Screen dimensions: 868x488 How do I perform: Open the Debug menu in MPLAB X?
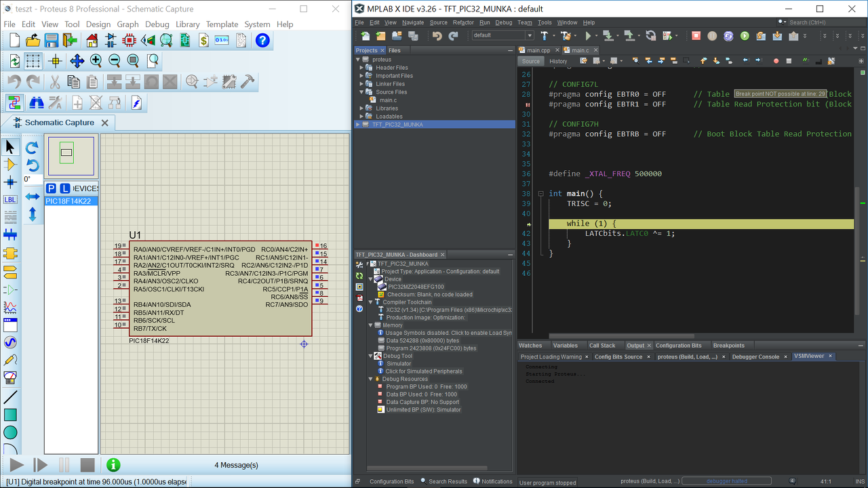pos(503,22)
